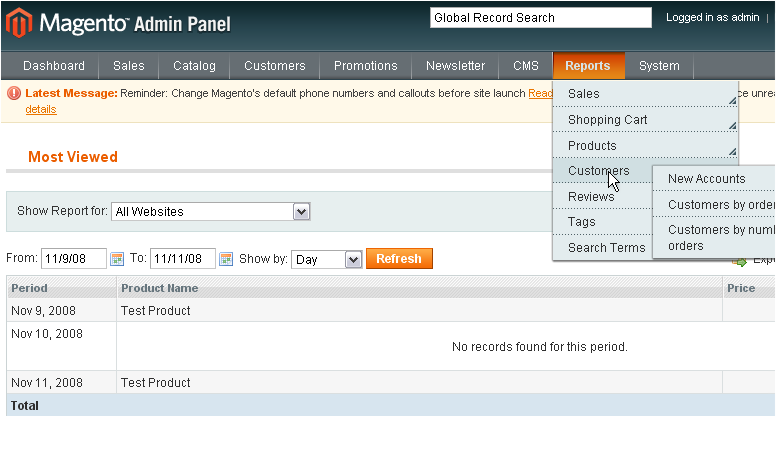Expand the Show Report for websites dropdown
Viewport: 776px width, 450px height.
click(x=301, y=211)
